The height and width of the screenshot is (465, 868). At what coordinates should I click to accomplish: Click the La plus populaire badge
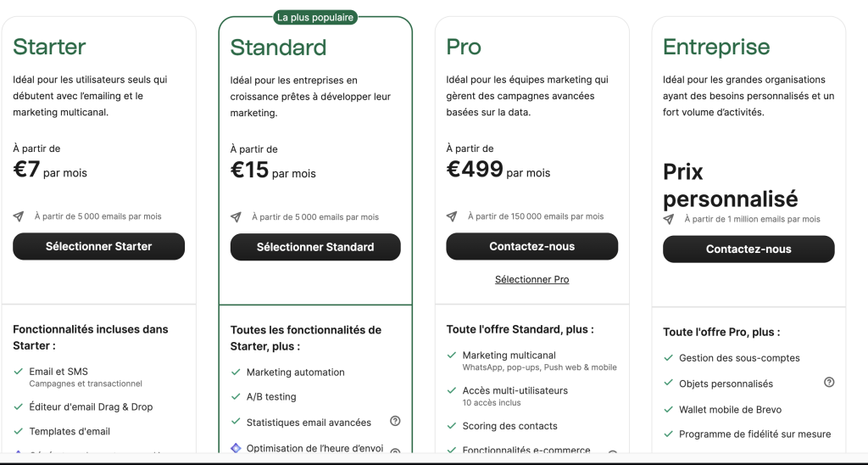click(x=315, y=17)
